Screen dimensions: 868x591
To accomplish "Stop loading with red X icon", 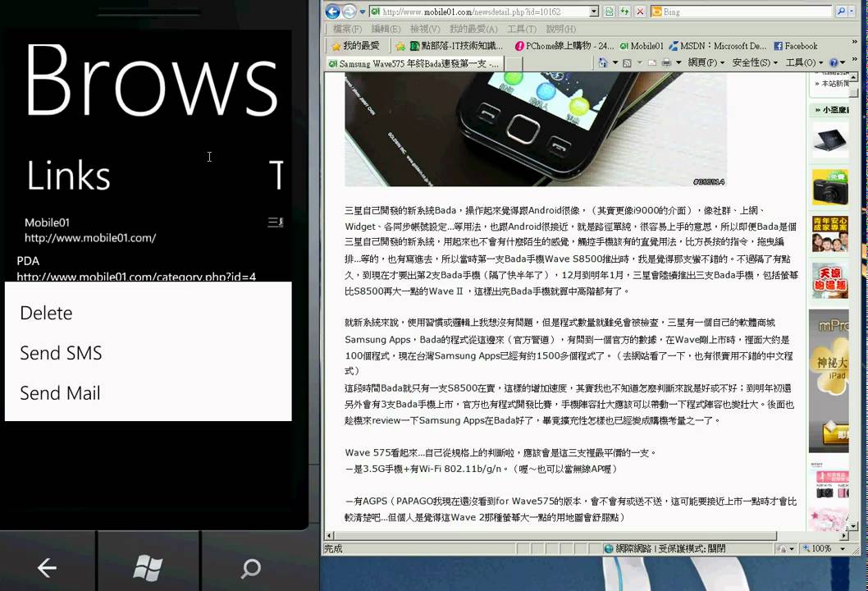I will (641, 11).
